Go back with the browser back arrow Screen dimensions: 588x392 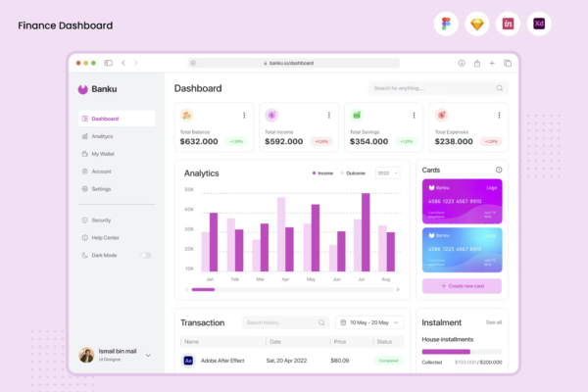point(123,63)
